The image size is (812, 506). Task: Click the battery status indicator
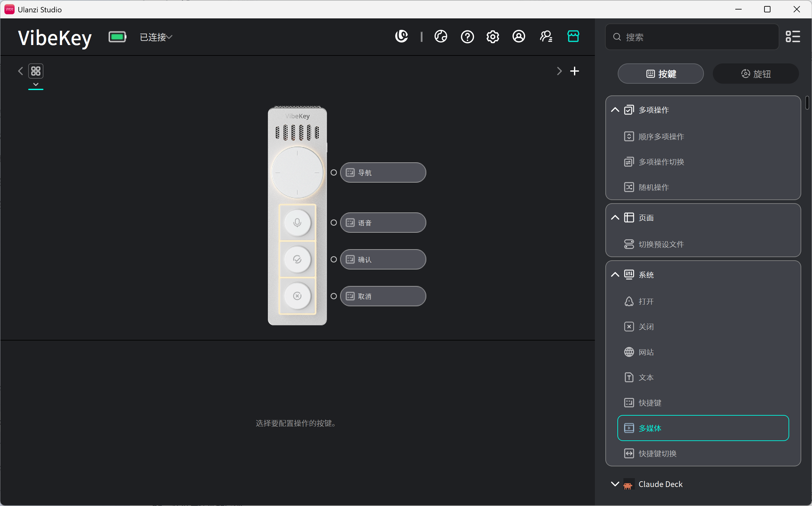click(118, 37)
